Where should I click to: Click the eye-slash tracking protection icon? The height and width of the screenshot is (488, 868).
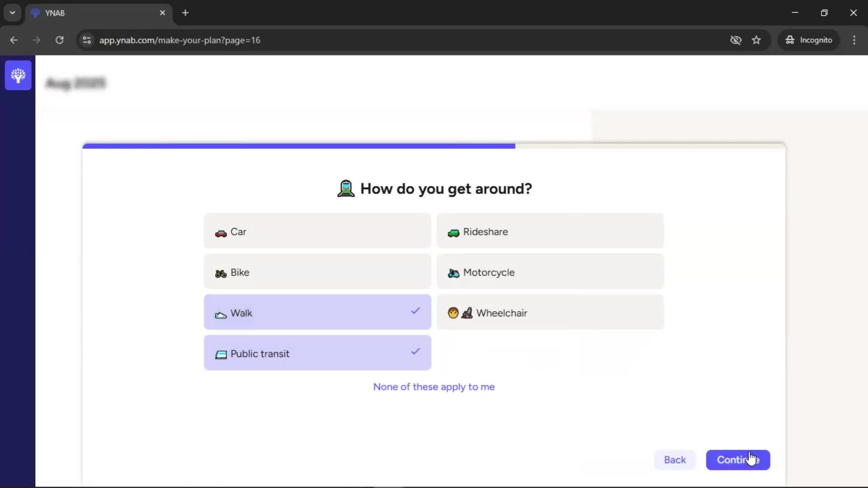coord(736,40)
